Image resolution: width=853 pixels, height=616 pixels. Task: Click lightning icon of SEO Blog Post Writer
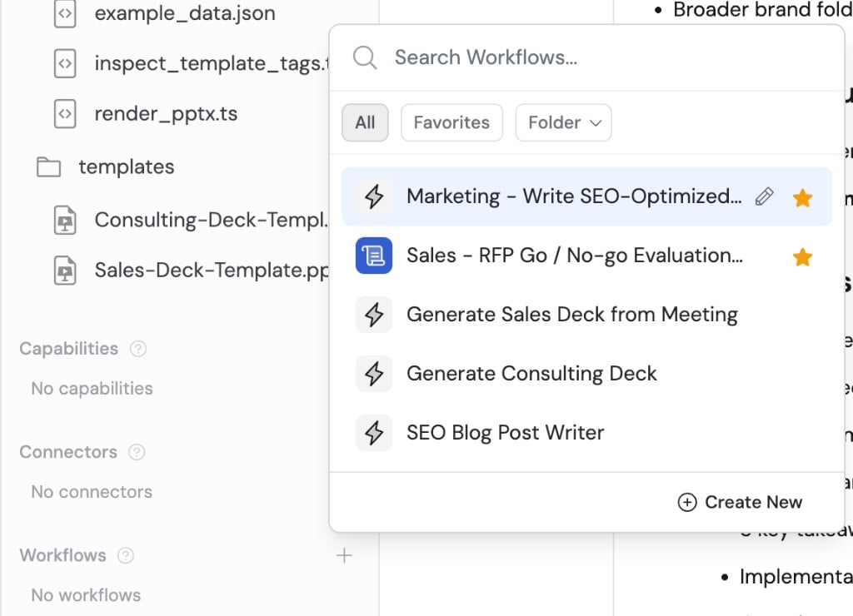point(374,433)
